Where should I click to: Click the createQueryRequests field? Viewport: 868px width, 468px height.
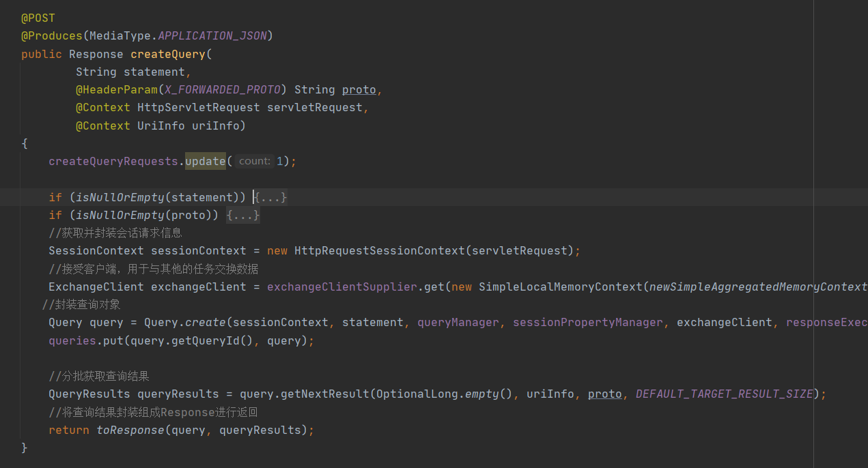113,162
